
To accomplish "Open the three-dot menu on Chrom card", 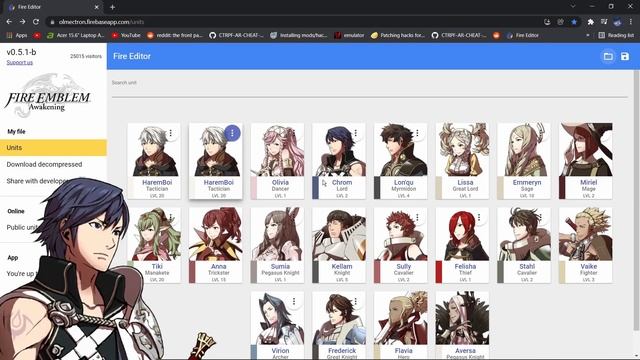I will click(356, 133).
